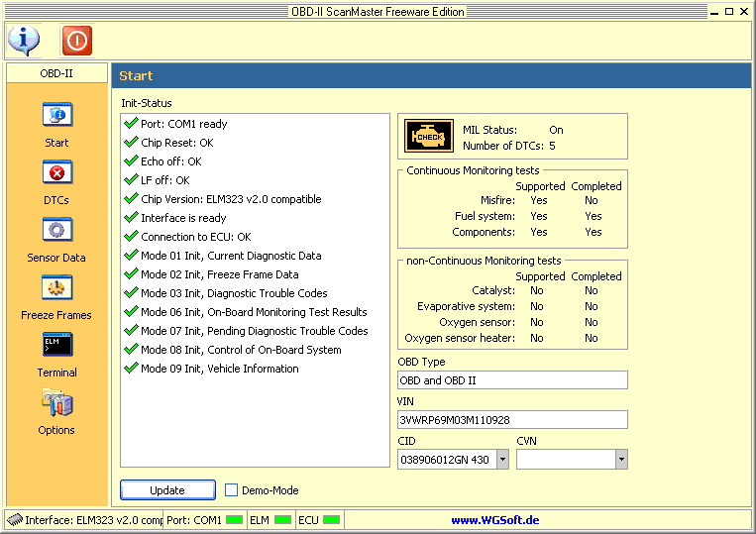Screen dimensions: 756x534
Task: Click checkmark beside Mode 09 Init
Action: click(131, 368)
